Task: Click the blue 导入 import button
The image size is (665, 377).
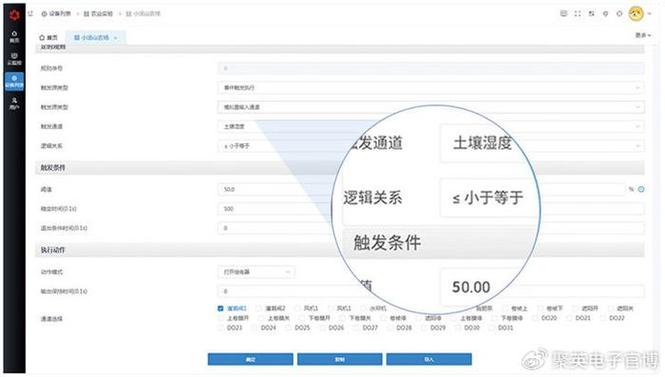Action: pyautogui.click(x=429, y=359)
